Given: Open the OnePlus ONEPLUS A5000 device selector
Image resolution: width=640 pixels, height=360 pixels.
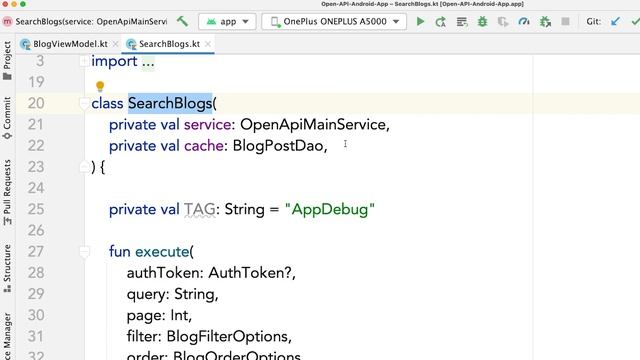Looking at the screenshot, I should point(334,22).
